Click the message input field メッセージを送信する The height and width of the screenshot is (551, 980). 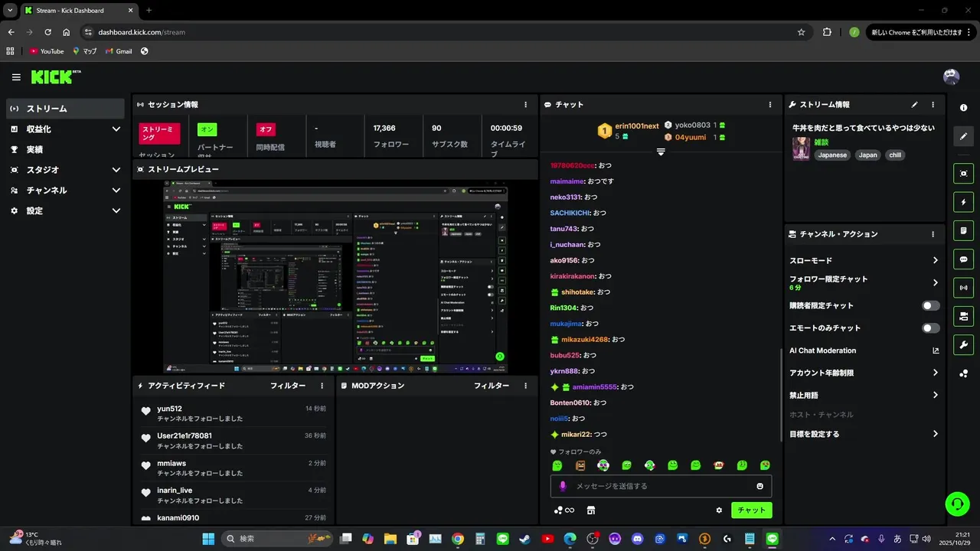[x=661, y=486]
